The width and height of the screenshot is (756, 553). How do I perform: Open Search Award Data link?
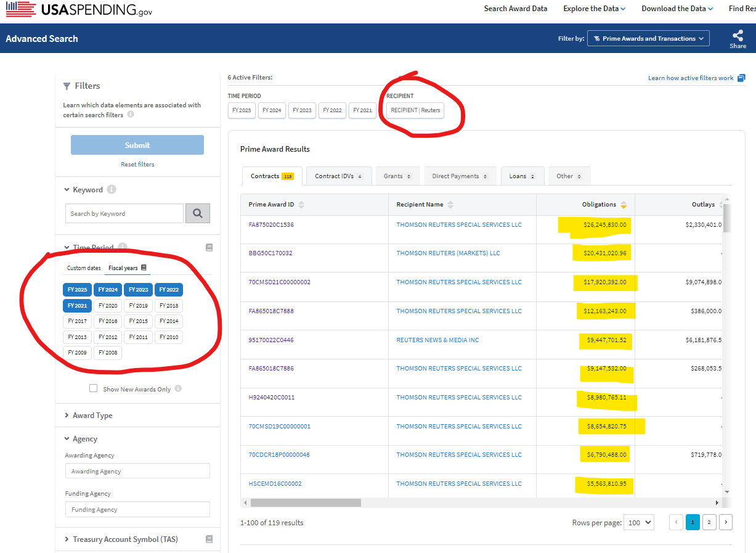point(516,9)
